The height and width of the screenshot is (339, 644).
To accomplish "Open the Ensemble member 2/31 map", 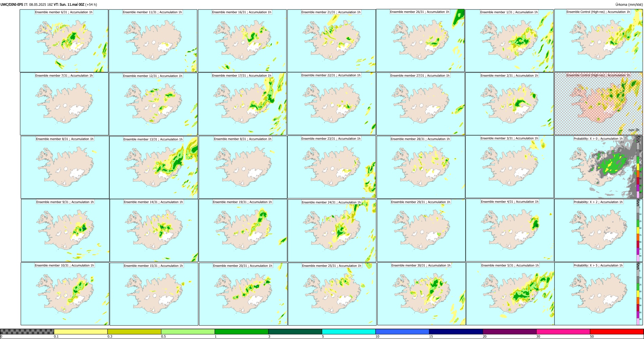I will 509,104.
